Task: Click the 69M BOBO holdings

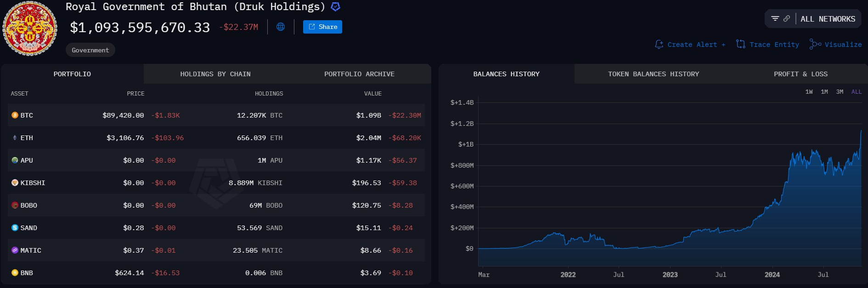Action: pyautogui.click(x=266, y=205)
